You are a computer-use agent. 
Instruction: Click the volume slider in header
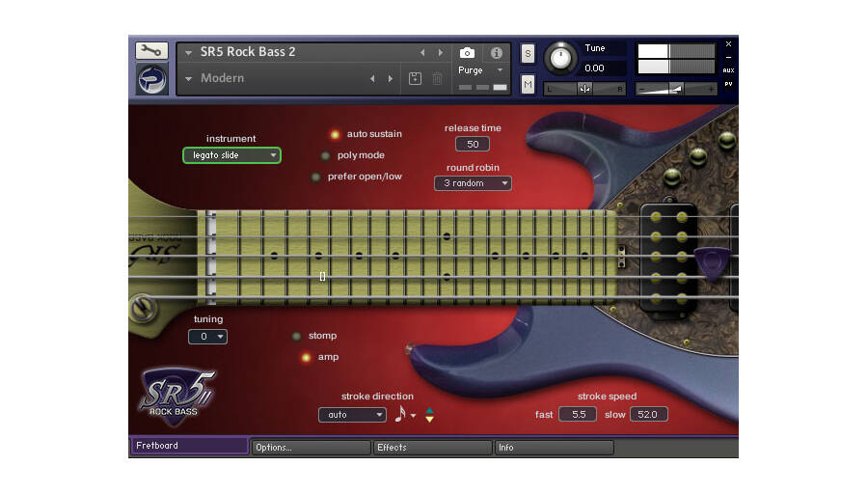[676, 89]
